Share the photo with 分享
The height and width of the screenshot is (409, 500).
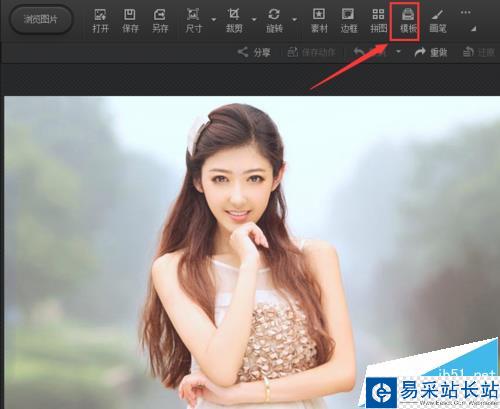tap(254, 52)
